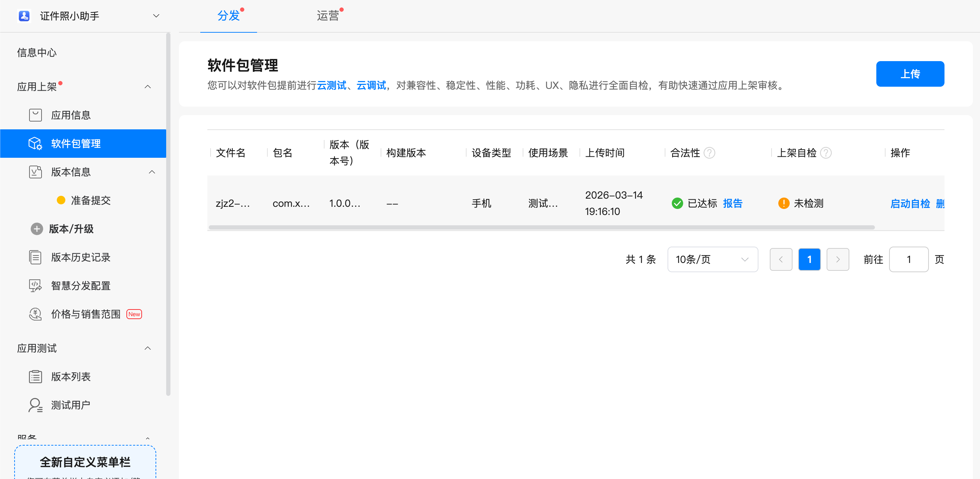This screenshot has width=980, height=479.
Task: Click the 价格与销售范围 icon
Action: pos(36,314)
